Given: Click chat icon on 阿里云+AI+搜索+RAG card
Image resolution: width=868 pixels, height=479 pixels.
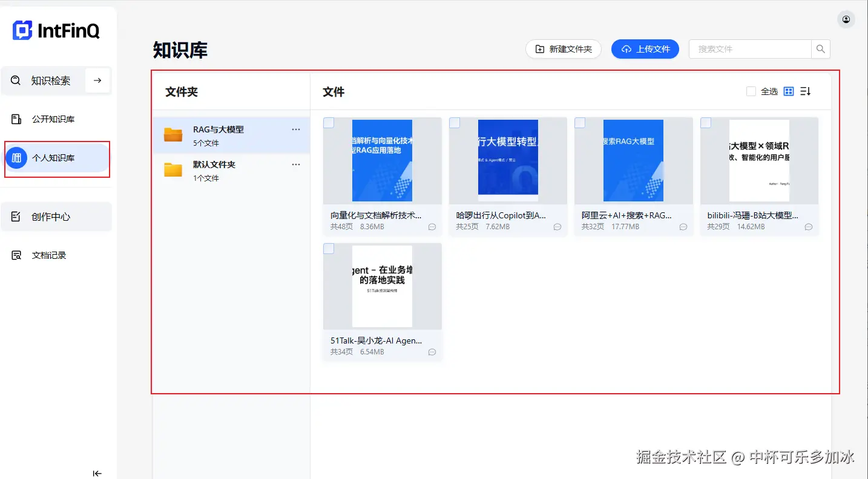Looking at the screenshot, I should [683, 227].
